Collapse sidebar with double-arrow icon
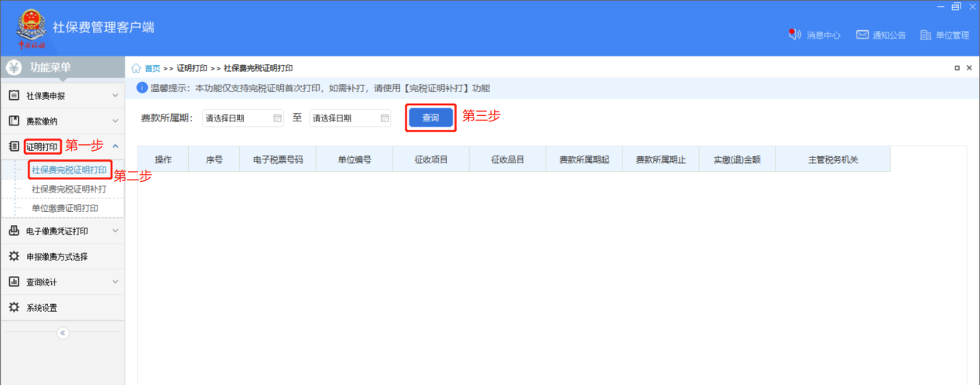Viewport: 980px width, 386px height. pos(63,333)
